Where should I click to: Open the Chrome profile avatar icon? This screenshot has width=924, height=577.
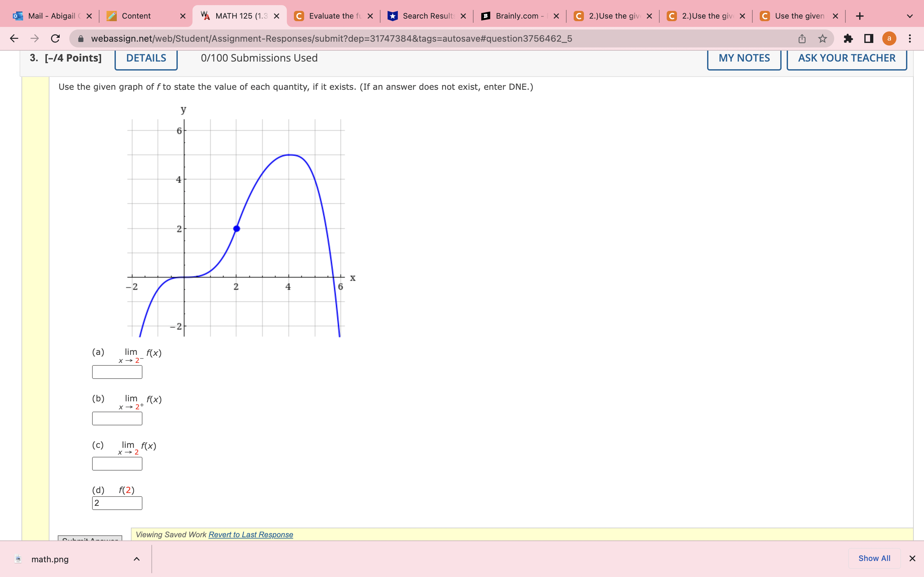pyautogui.click(x=889, y=38)
